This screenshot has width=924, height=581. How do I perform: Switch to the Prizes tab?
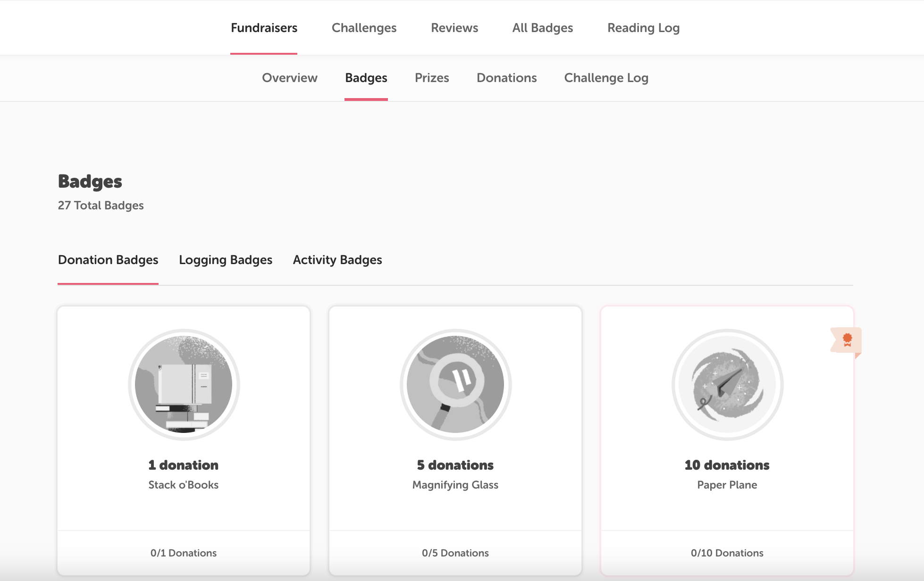432,78
